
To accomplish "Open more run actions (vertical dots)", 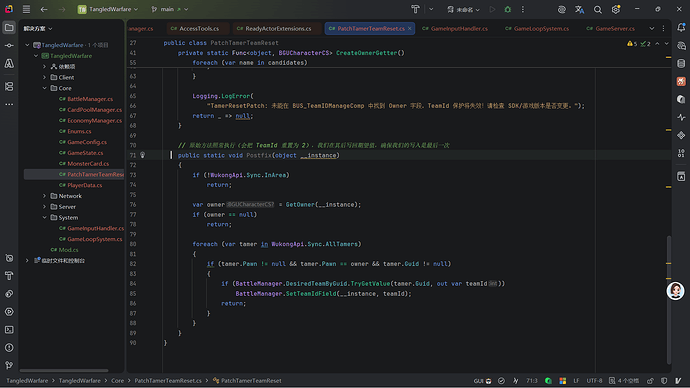I will [x=523, y=9].
